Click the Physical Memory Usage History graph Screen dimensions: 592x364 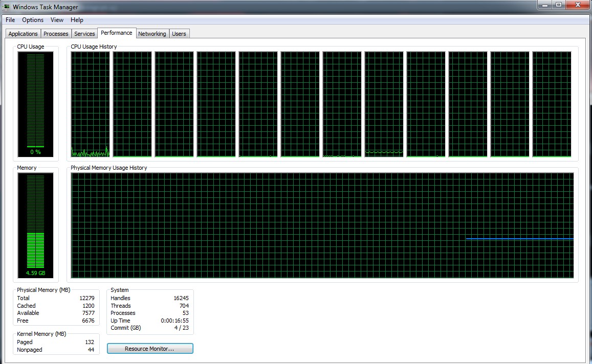click(x=322, y=225)
